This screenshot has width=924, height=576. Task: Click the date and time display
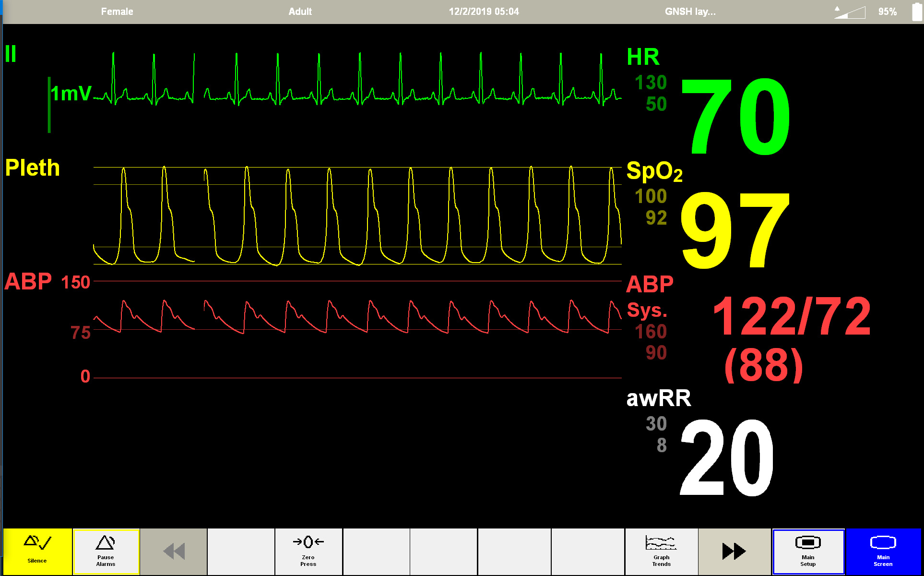coord(484,12)
